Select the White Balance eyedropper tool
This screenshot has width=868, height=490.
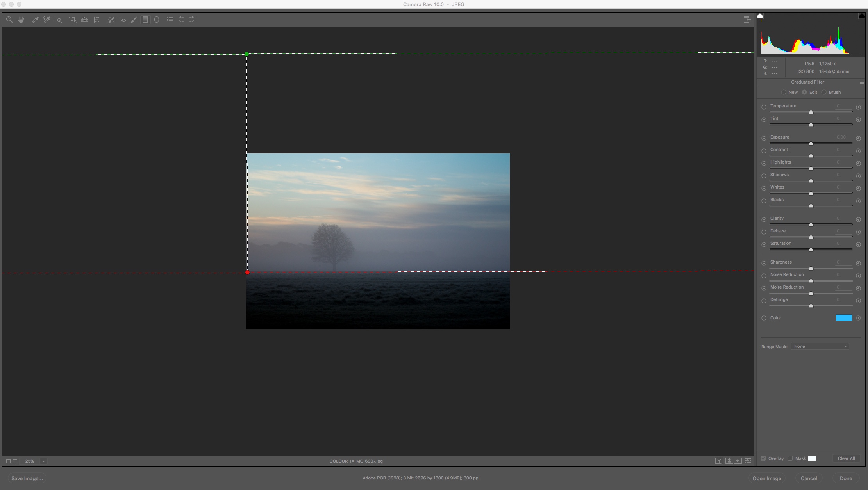coord(35,20)
